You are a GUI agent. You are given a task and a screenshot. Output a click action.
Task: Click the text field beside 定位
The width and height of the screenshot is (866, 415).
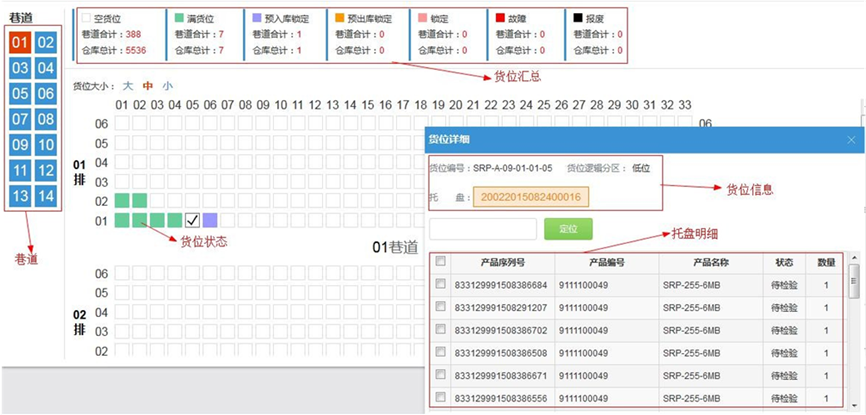coord(482,229)
